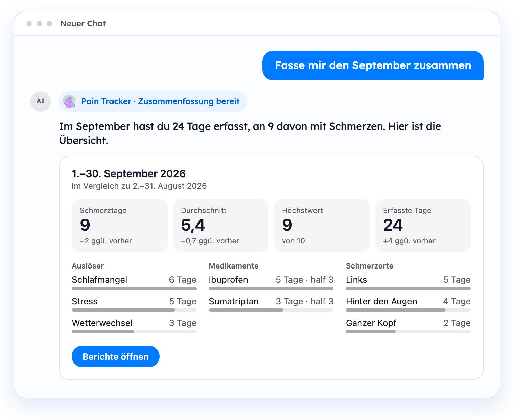The width and height of the screenshot is (514, 420).
Task: Click the Schlafmangel progress bar
Action: coord(134,288)
